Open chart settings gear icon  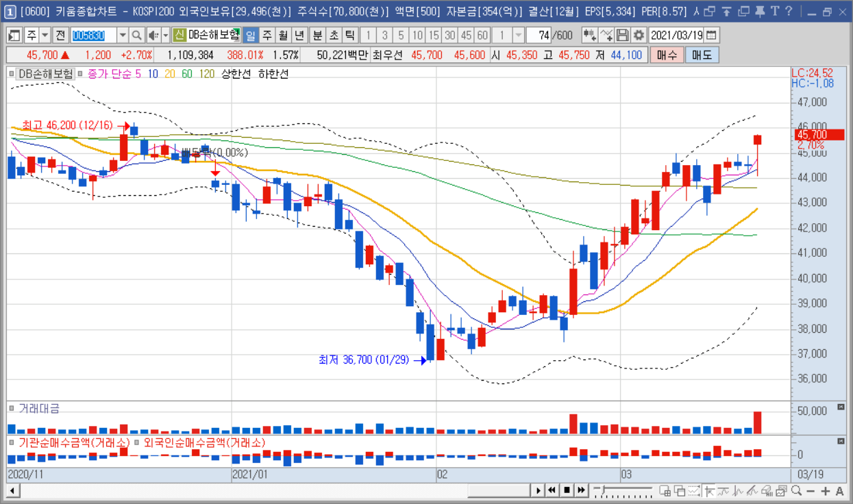[639, 35]
